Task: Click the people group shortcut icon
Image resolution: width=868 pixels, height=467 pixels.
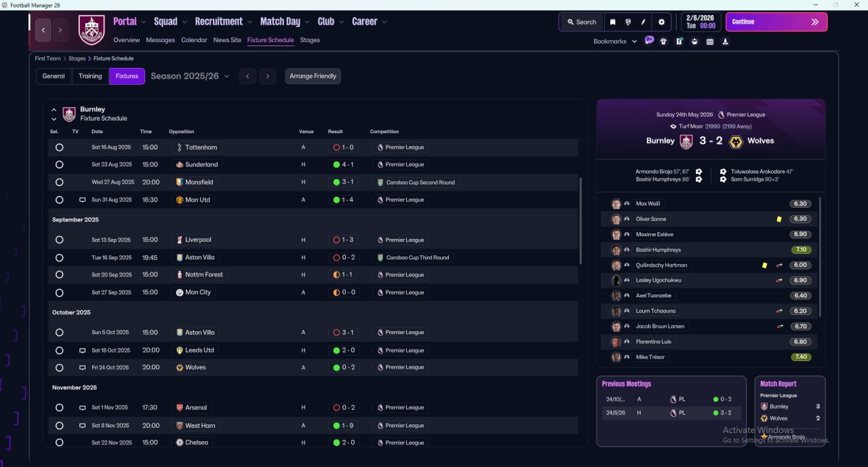Action: [694, 41]
